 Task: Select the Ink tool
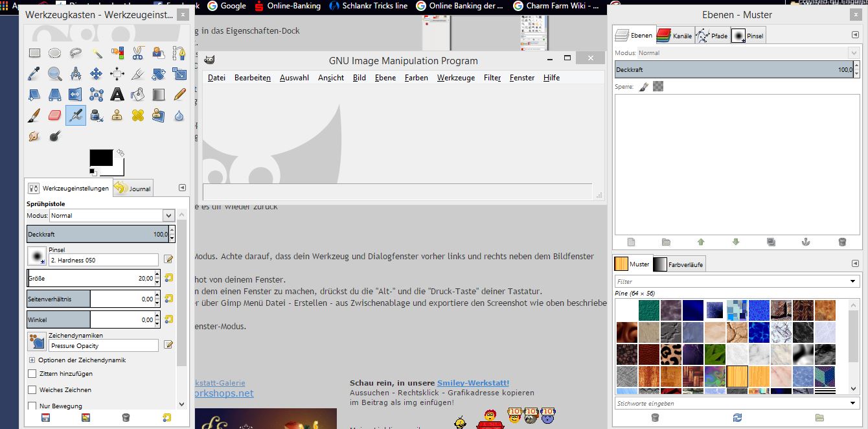(x=97, y=115)
